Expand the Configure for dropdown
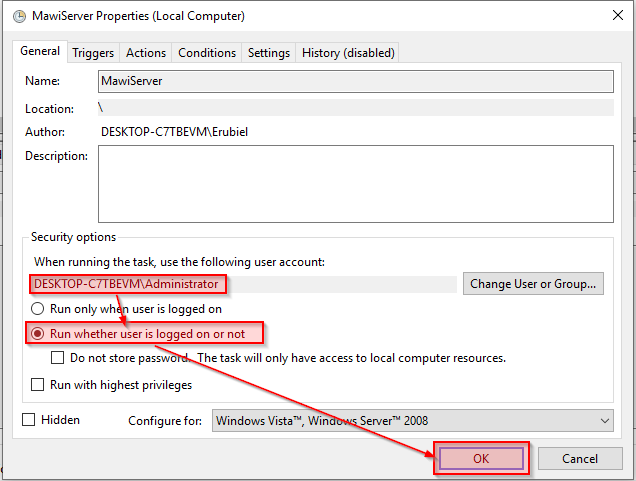 pyautogui.click(x=413, y=421)
